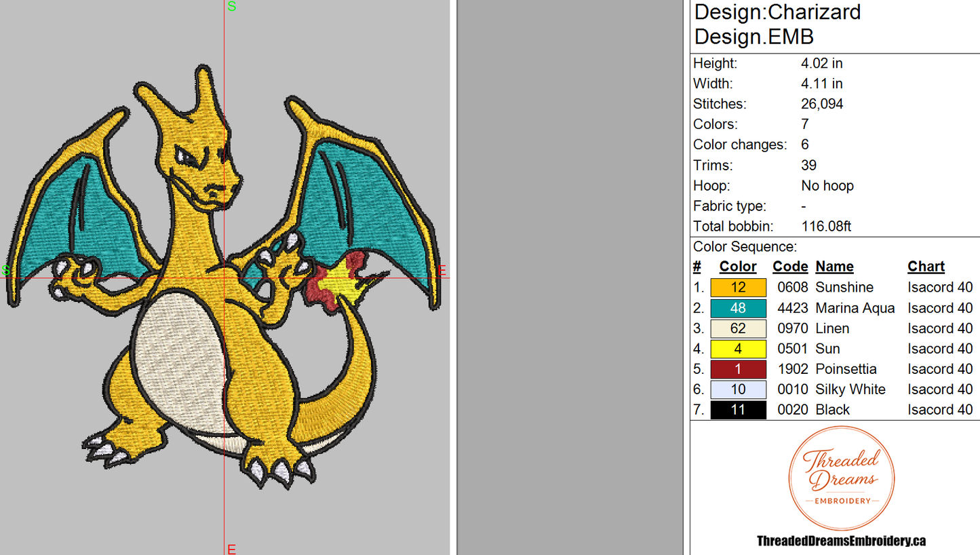Click the thread name 'Marina Aqua'
Screen dimensions: 980x555
(x=855, y=308)
